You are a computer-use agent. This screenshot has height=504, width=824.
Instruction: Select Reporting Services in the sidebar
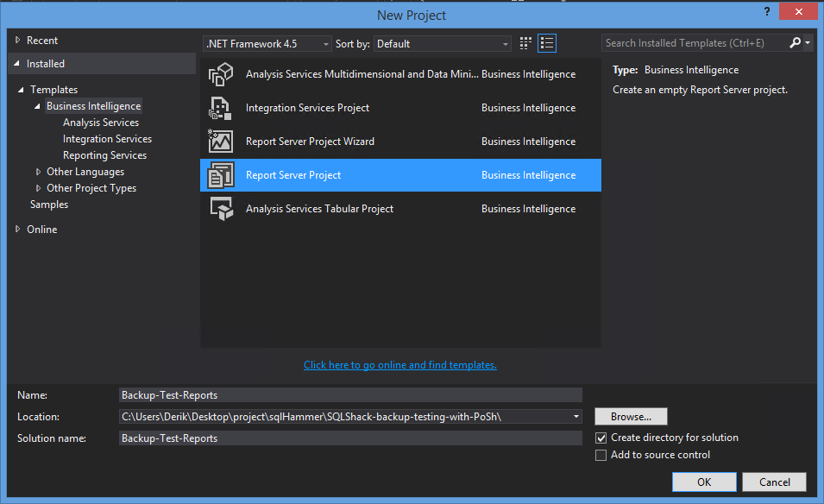tap(104, 154)
